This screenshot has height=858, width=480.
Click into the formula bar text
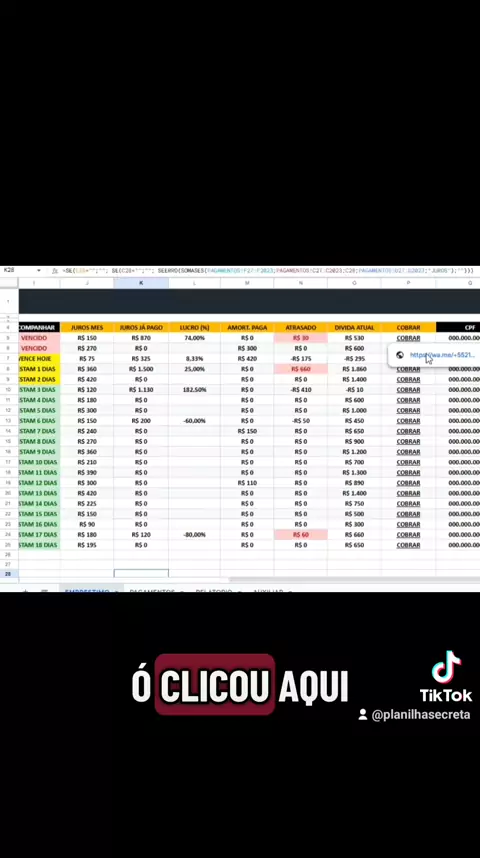[x=268, y=271]
